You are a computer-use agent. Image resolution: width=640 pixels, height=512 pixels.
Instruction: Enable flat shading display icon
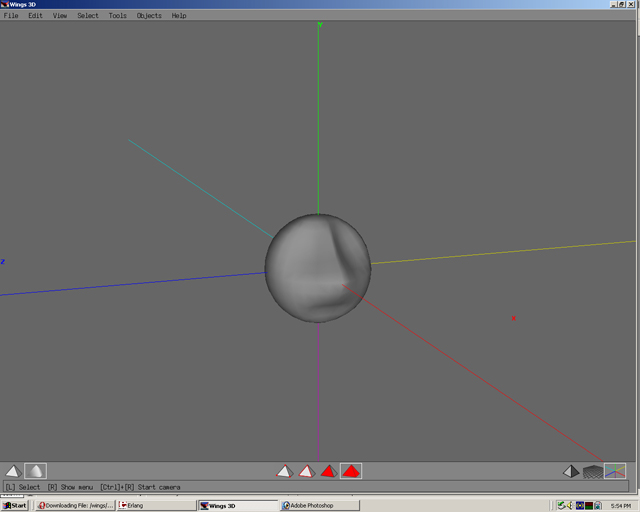pos(13,471)
